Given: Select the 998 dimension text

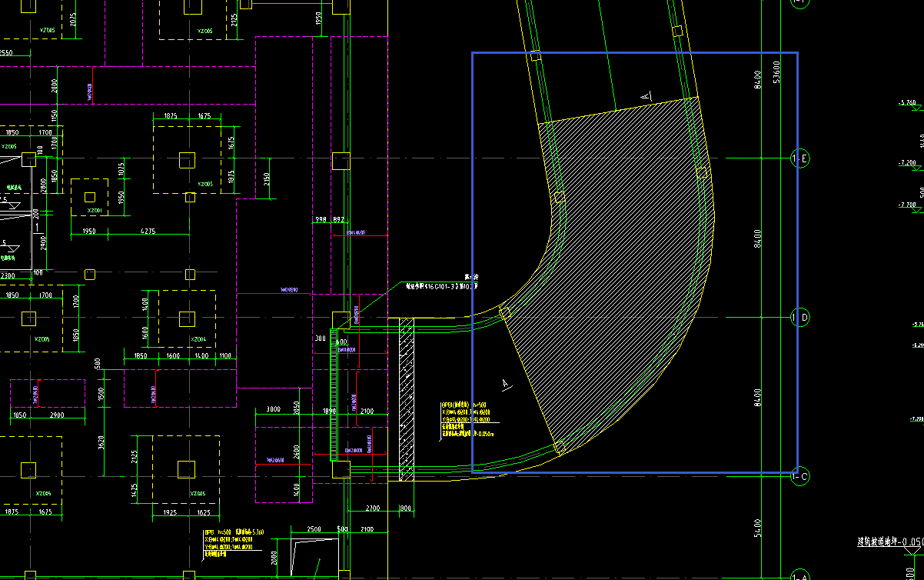Looking at the screenshot, I should tap(321, 219).
